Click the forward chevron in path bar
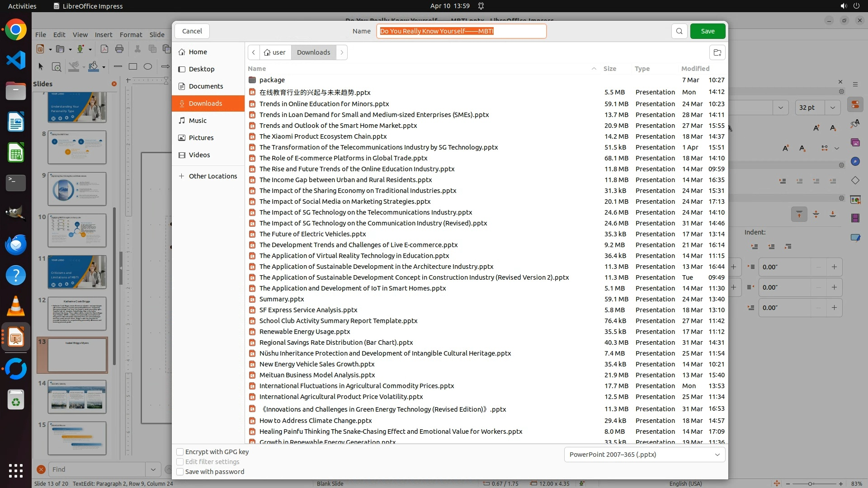 pos(342,52)
